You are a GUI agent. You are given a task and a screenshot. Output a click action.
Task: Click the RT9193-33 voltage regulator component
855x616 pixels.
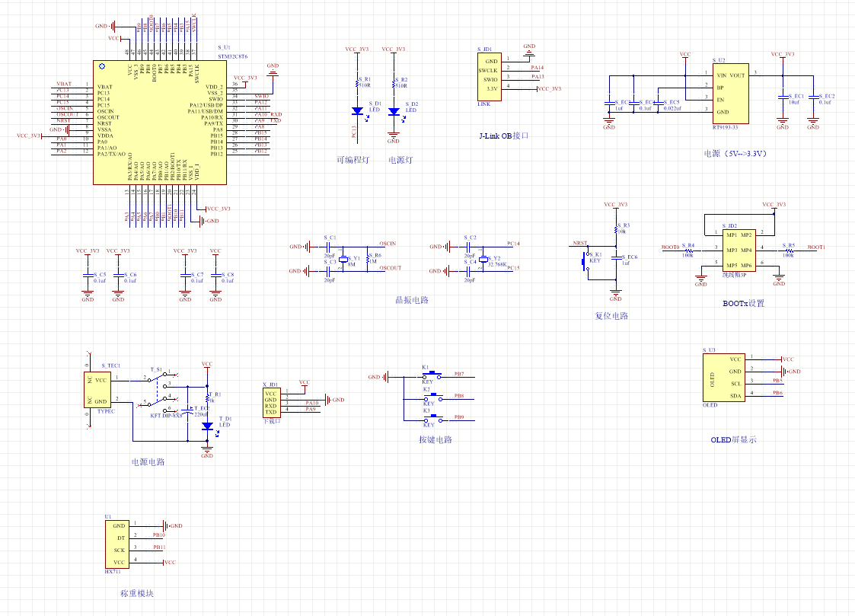(x=729, y=94)
